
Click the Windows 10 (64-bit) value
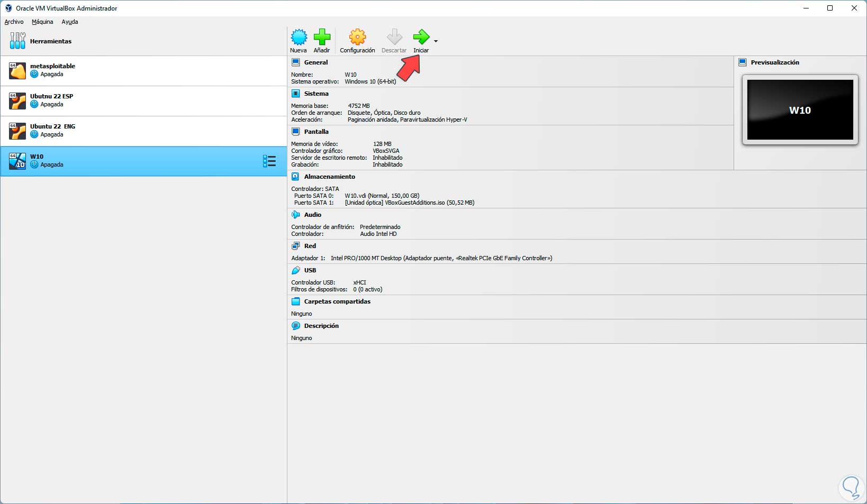[x=370, y=81]
